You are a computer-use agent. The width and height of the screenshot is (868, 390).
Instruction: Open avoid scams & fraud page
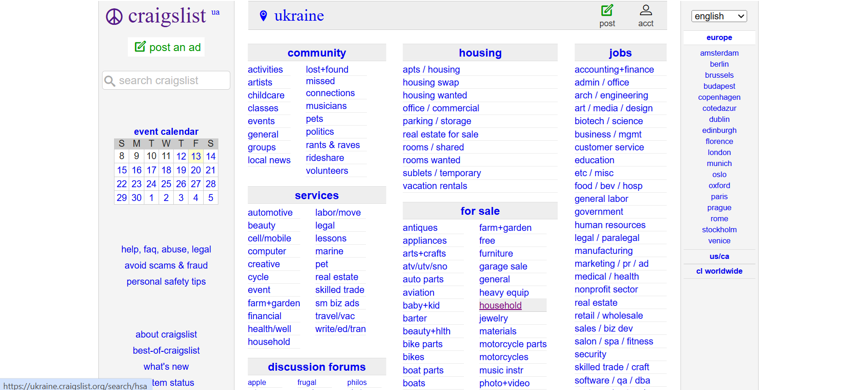point(166,265)
